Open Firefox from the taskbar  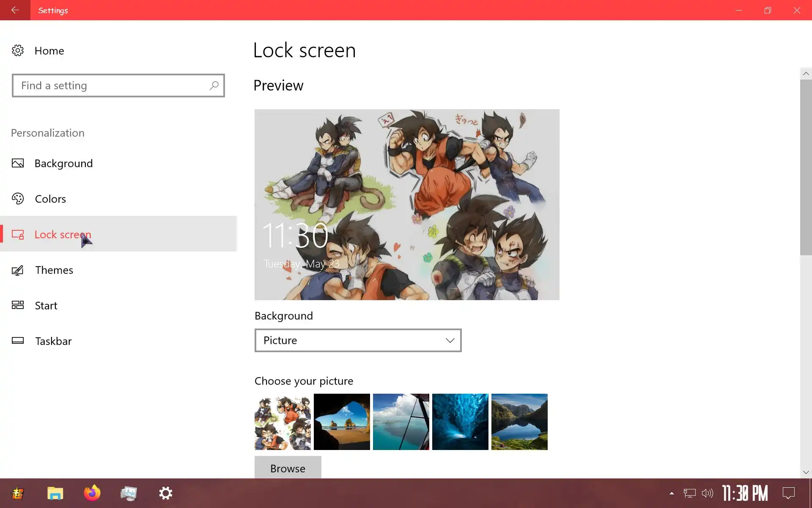(92, 493)
